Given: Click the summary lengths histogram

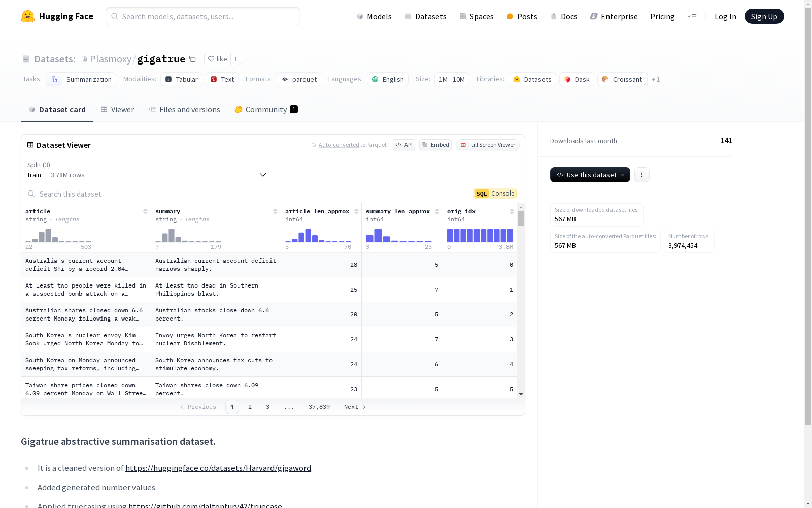Looking at the screenshot, I should point(188,235).
